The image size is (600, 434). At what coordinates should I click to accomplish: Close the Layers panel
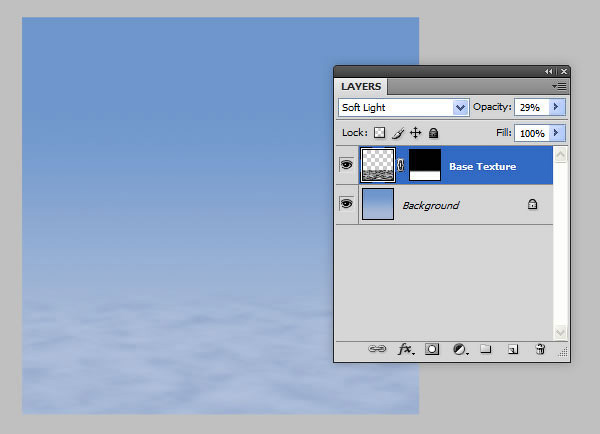point(564,72)
